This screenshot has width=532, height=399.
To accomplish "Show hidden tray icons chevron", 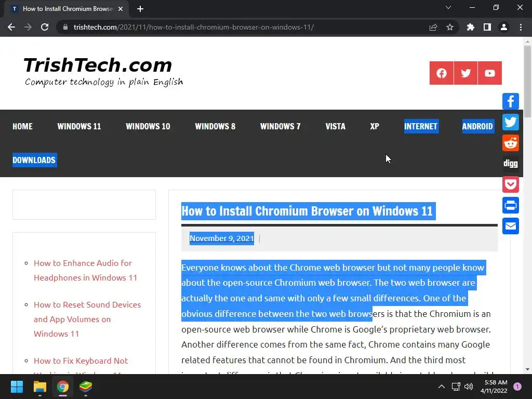I will [x=442, y=387].
